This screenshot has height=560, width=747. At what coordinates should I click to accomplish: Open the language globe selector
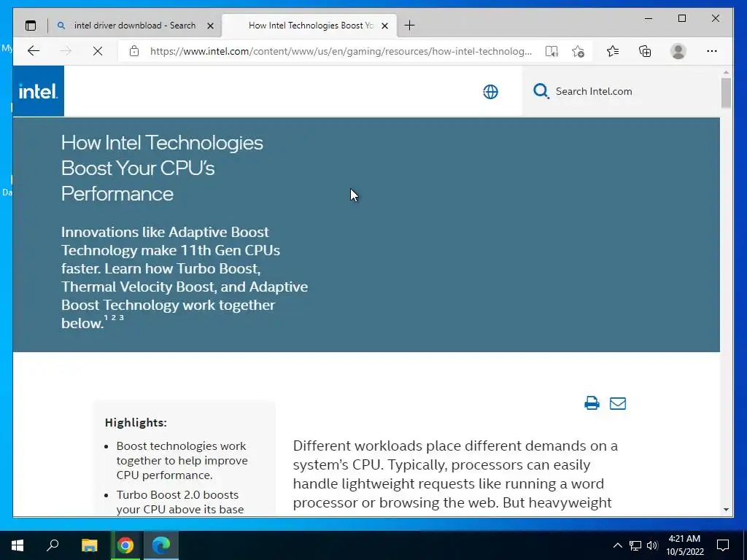[490, 91]
